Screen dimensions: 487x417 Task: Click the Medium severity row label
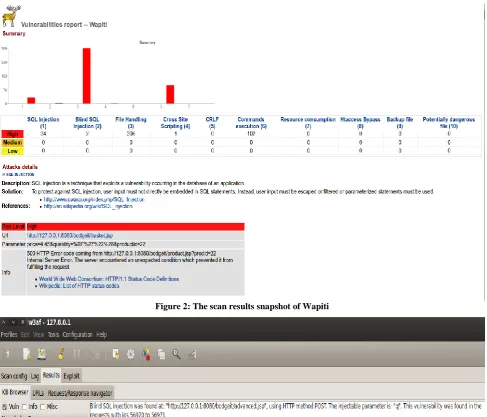[13, 143]
